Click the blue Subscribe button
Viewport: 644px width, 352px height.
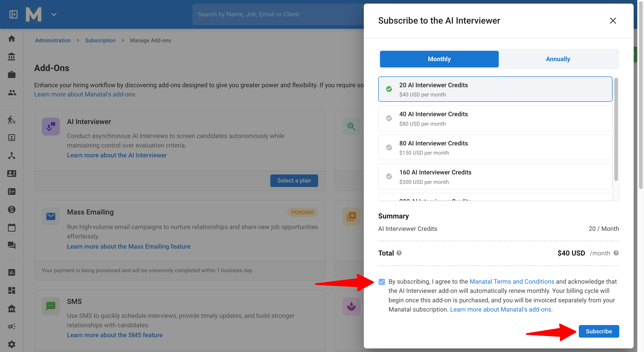coord(599,331)
